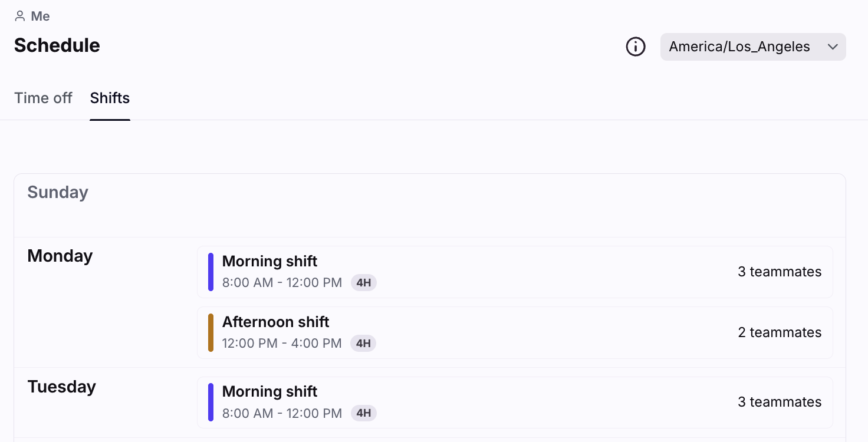Click the purple bar on Tuesday Morning shift
The height and width of the screenshot is (442, 868).
(211, 402)
